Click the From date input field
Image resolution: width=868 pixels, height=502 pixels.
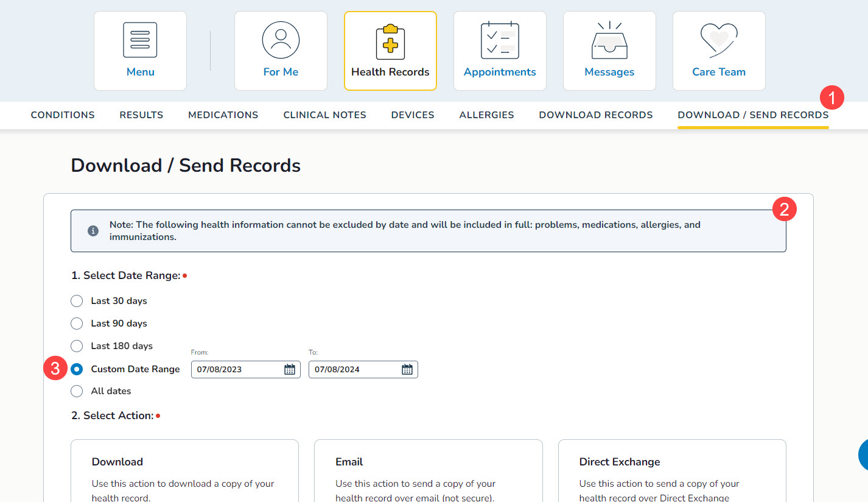(236, 369)
